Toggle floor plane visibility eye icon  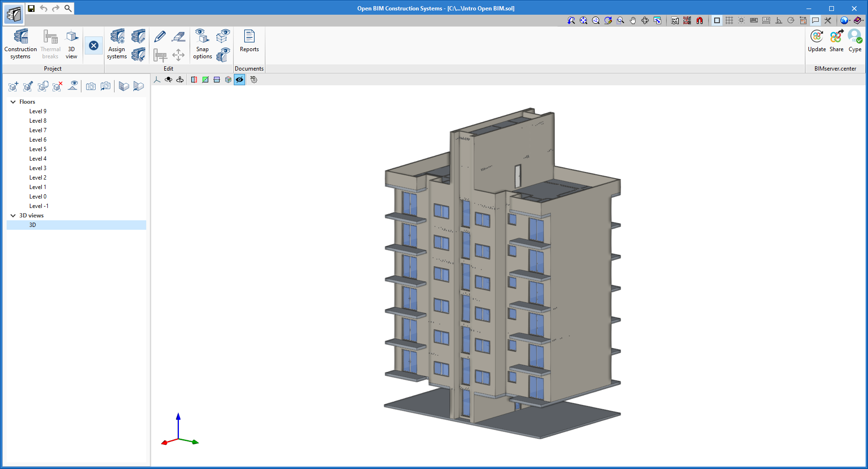(x=73, y=86)
